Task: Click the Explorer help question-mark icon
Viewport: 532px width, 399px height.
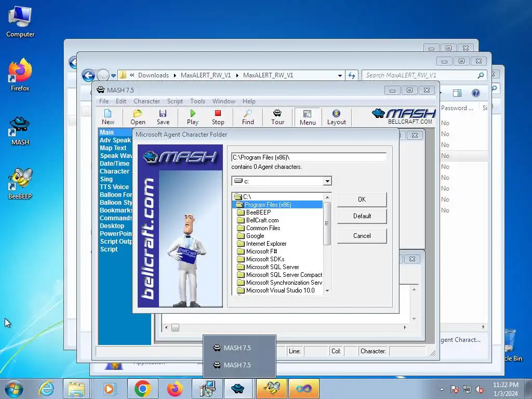Action: tap(476, 93)
